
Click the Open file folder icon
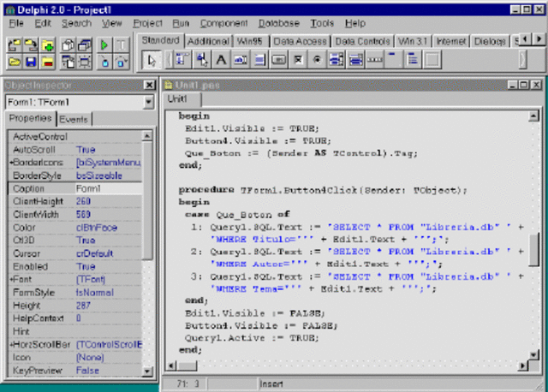click(x=14, y=62)
